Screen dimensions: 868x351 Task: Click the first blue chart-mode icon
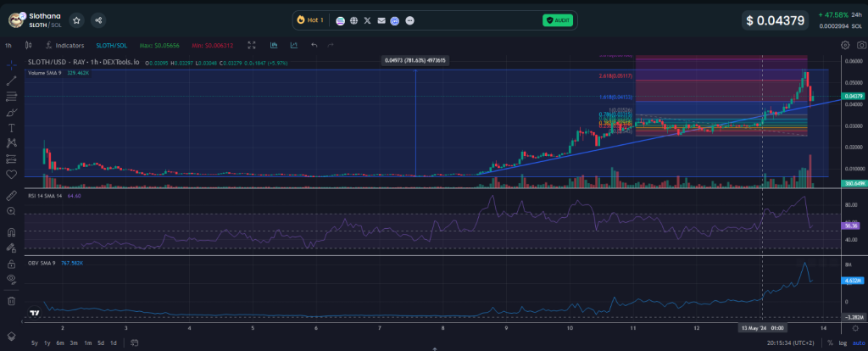pyautogui.click(x=274, y=46)
